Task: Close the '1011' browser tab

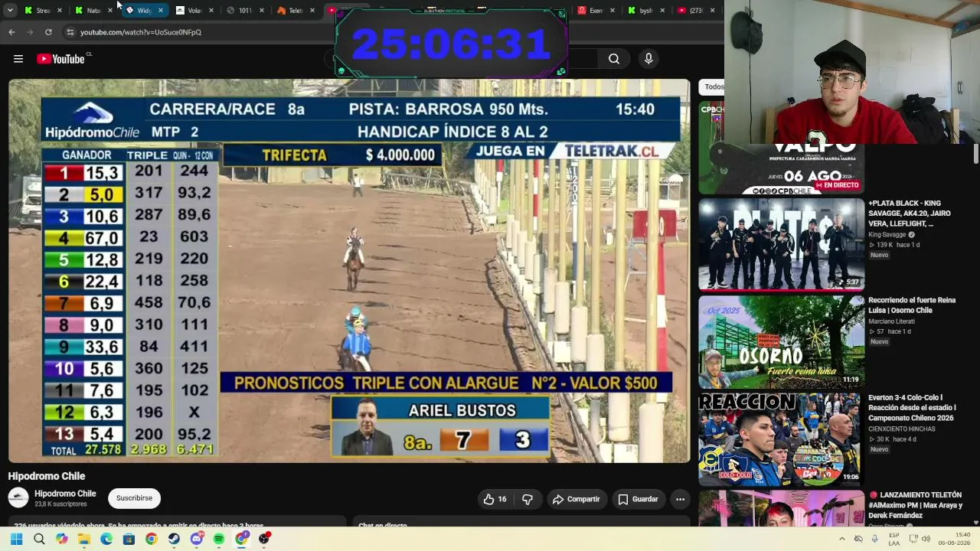Action: (x=262, y=11)
